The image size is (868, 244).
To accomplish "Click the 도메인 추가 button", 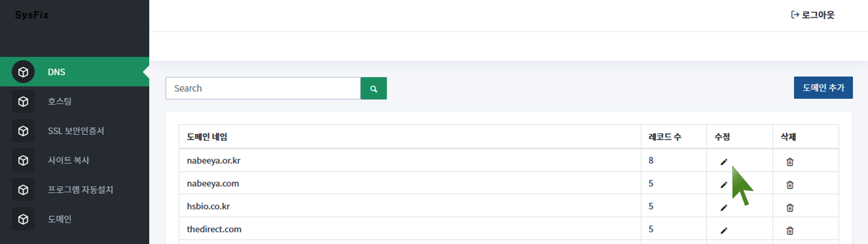I will point(823,88).
